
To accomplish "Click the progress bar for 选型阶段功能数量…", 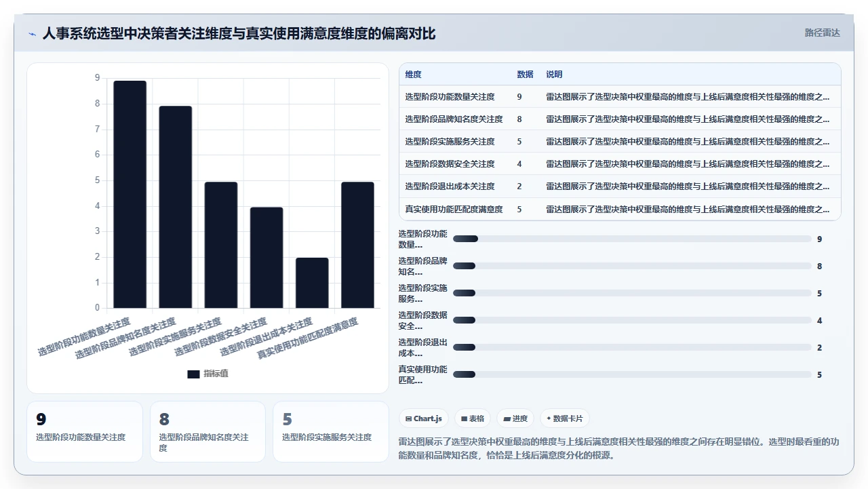I will (632, 239).
